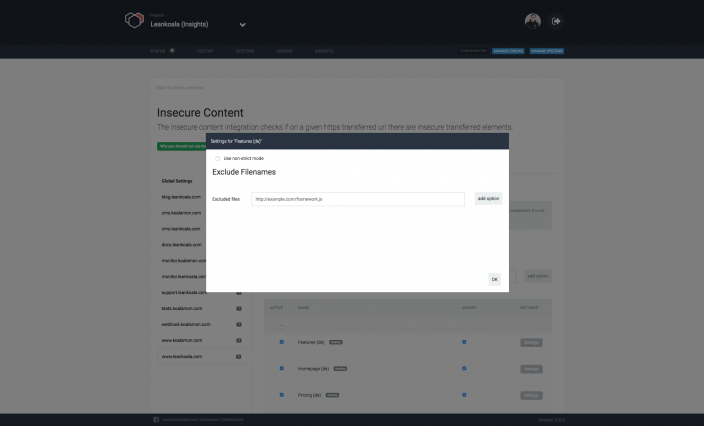Toggle Active checkbox for Features (de)

coord(282,342)
